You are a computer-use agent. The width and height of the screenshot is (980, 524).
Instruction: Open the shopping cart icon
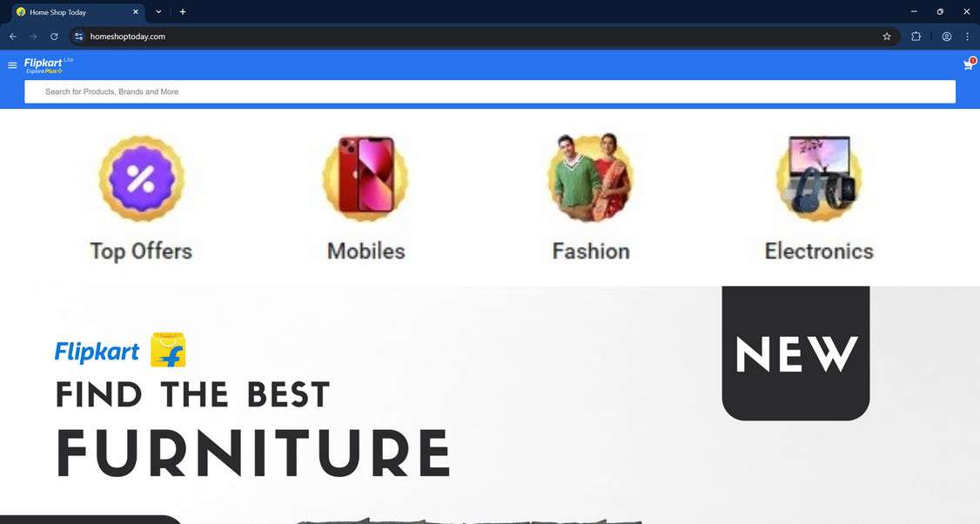[969, 64]
